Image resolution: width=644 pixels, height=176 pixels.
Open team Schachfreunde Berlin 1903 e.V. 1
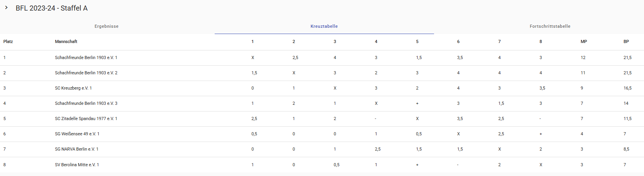click(86, 57)
